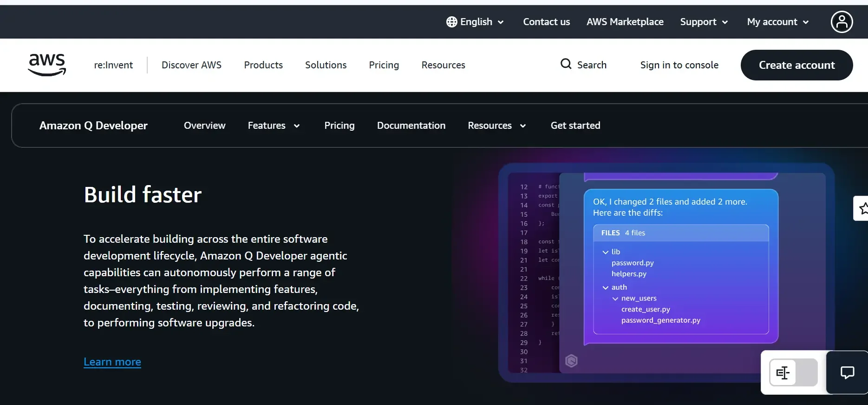Click the Build faster heading
Viewport: 868px width, 405px height.
point(143,194)
